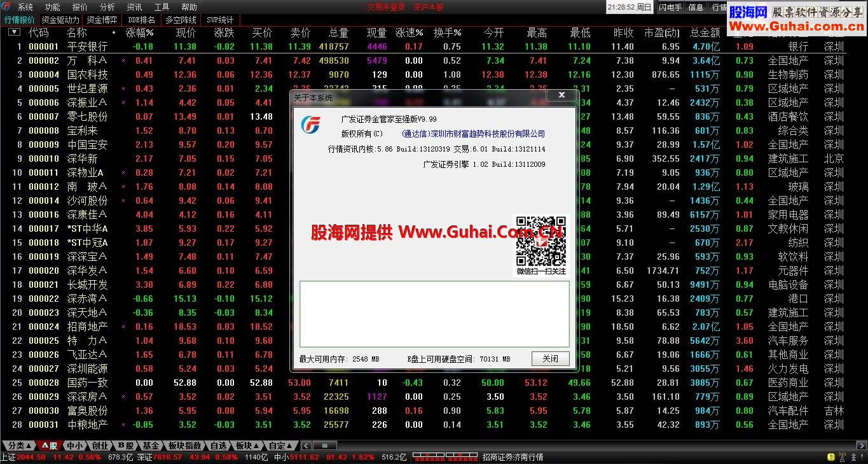Sort by 总量 column header
The image size is (868, 464).
click(x=338, y=32)
